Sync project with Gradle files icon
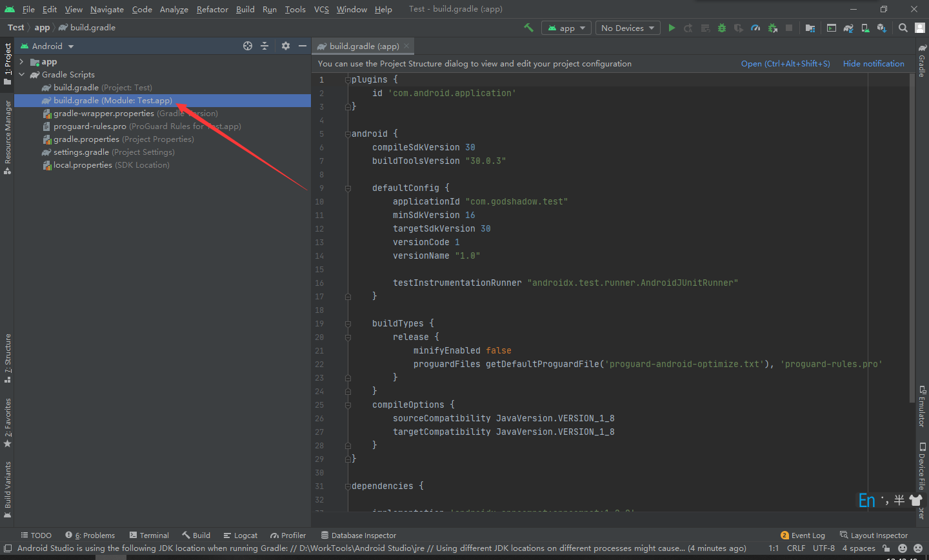929x560 pixels. click(x=848, y=28)
